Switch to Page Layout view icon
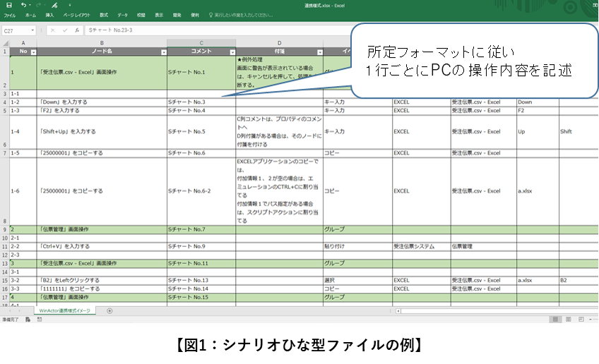 [x=569, y=320]
